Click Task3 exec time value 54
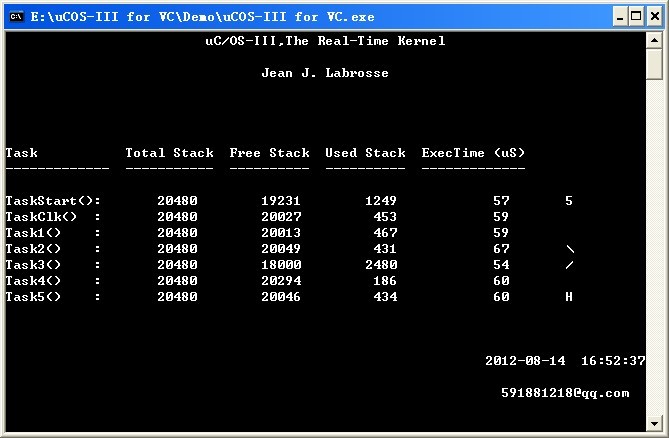The width and height of the screenshot is (669, 438). [501, 264]
